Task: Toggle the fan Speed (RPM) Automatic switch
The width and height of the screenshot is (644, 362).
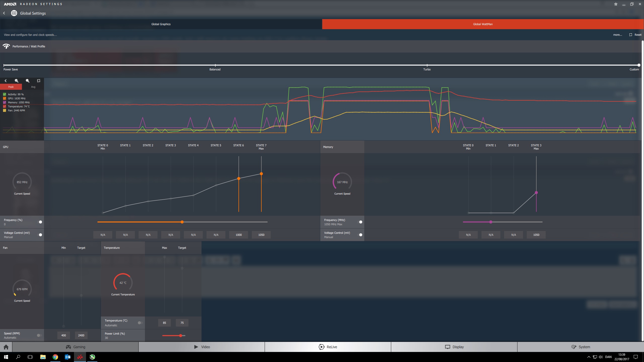Action: pyautogui.click(x=39, y=335)
